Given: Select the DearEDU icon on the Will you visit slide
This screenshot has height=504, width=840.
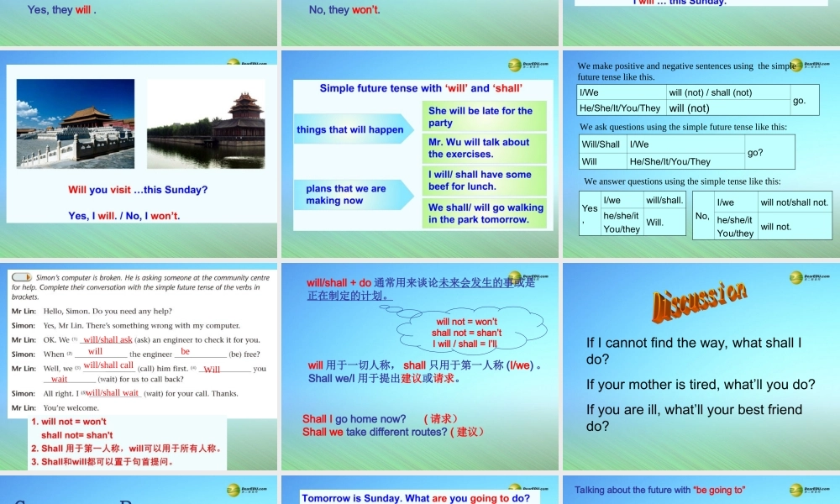Looking at the screenshot, I should click(x=234, y=63).
